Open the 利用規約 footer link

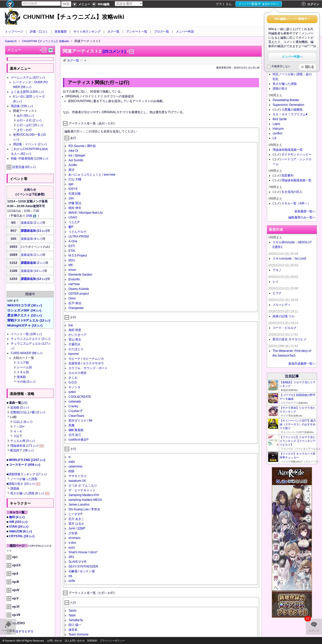click(x=92, y=640)
